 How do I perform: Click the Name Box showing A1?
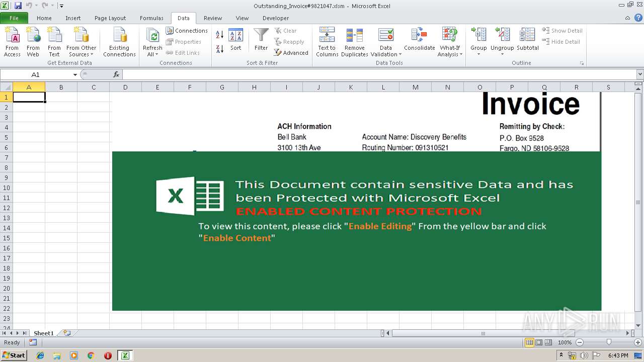click(36, 74)
